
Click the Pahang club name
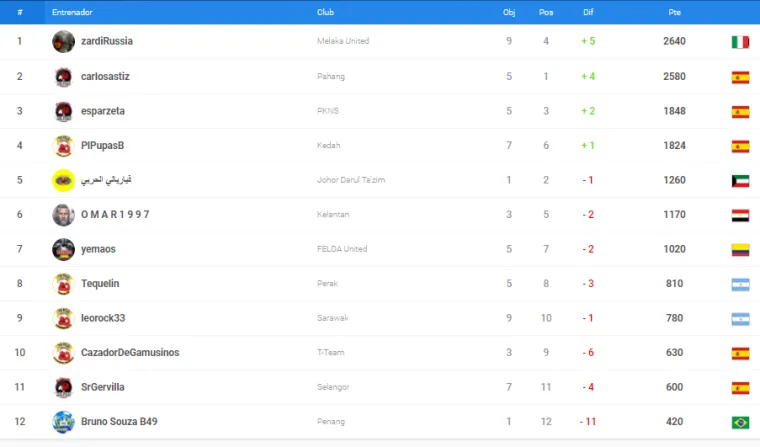tap(331, 77)
